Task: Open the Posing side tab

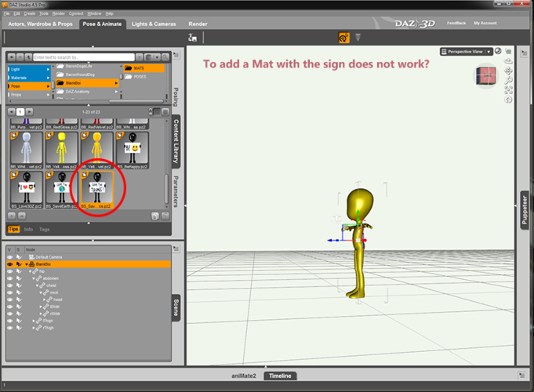Action: click(x=176, y=97)
